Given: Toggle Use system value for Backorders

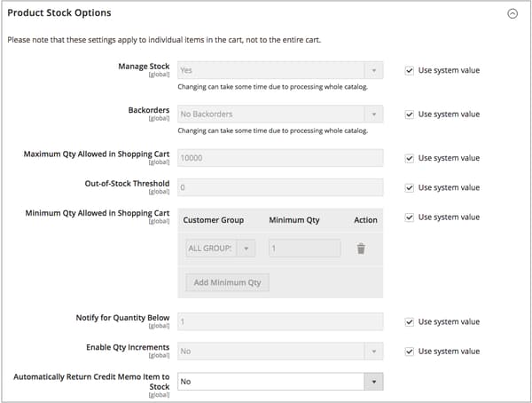Looking at the screenshot, I should [409, 115].
